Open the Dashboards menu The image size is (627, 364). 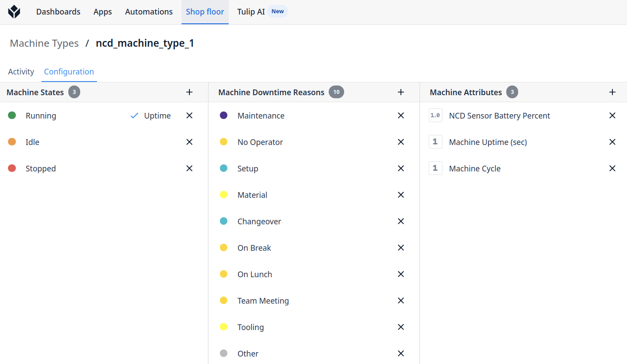58,12
